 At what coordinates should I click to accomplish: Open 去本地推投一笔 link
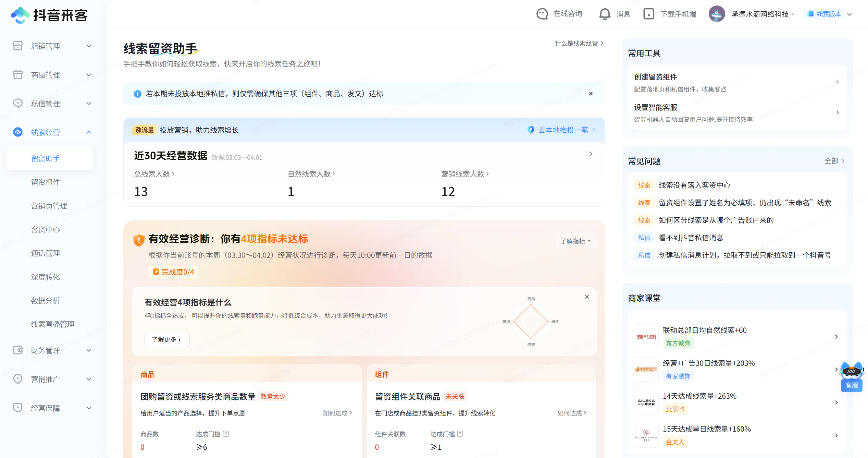click(563, 130)
